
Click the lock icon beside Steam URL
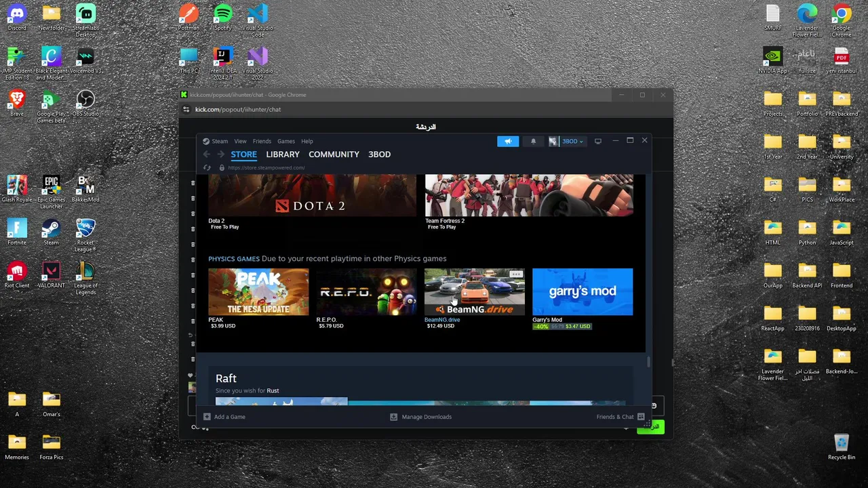(x=222, y=167)
